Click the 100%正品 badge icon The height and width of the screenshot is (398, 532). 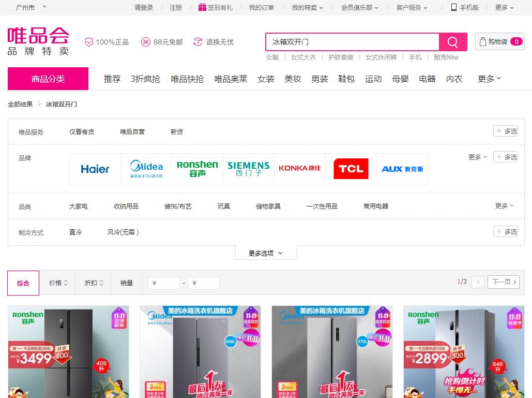tap(89, 42)
